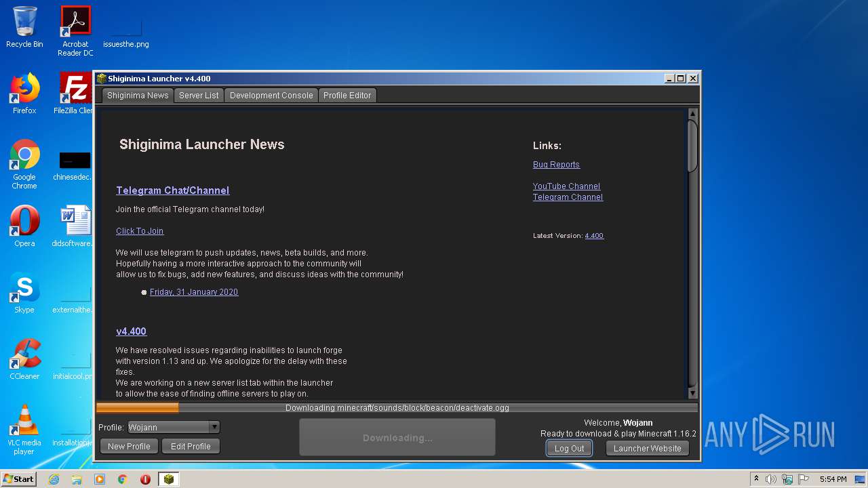This screenshot has width=868, height=488.
Task: Launch Google Chrome from the desktop
Action: [24, 164]
